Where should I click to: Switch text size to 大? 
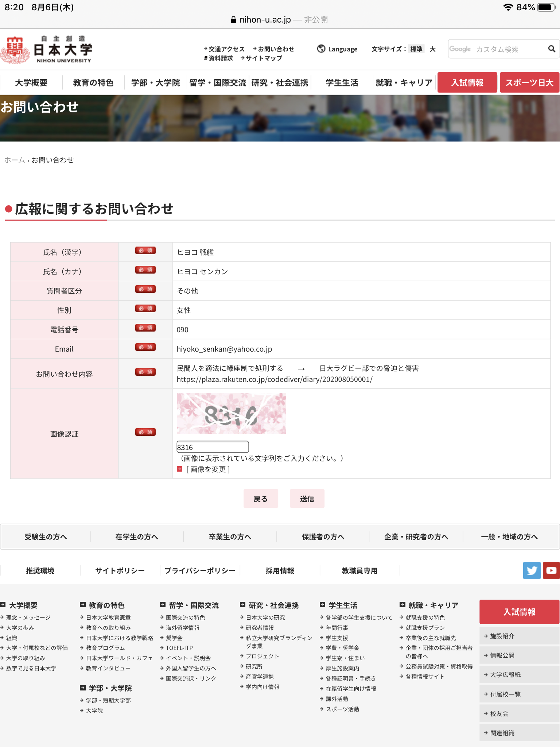[x=432, y=49]
